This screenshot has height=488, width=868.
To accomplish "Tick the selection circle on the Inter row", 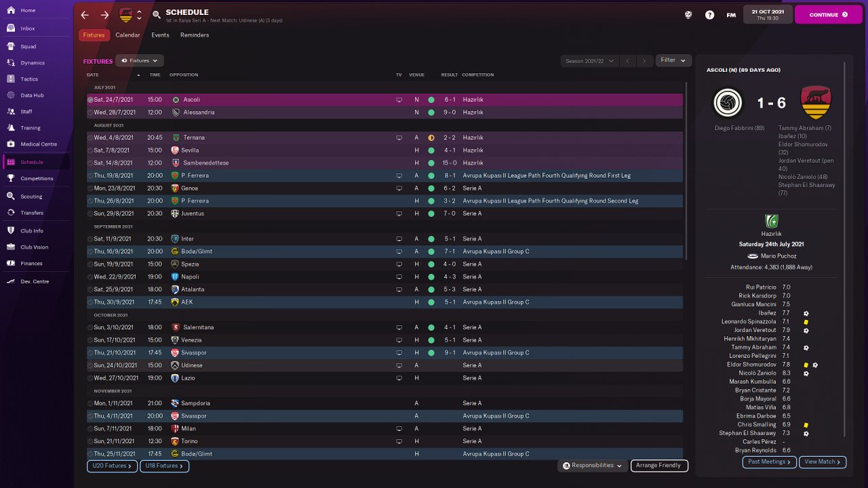I will 90,239.
